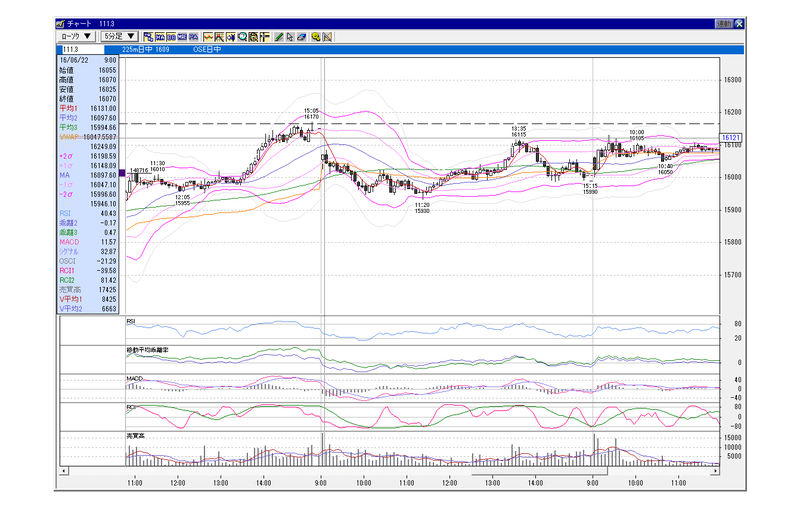
Task: Click the MACD row in the data panel
Action: point(88,242)
